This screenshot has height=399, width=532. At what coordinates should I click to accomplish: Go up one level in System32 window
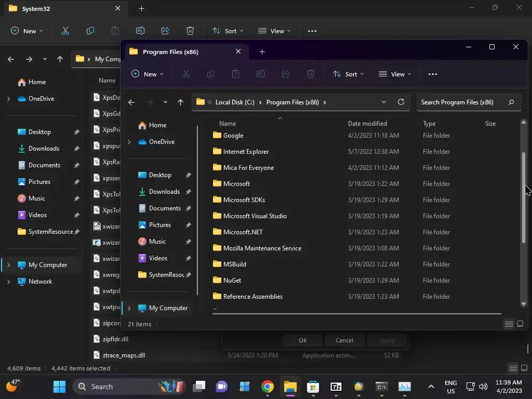pos(60,59)
